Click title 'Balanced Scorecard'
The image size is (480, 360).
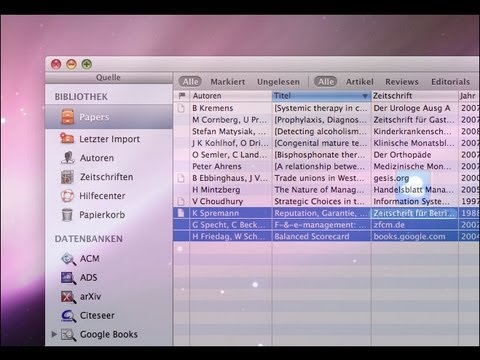pos(312,236)
